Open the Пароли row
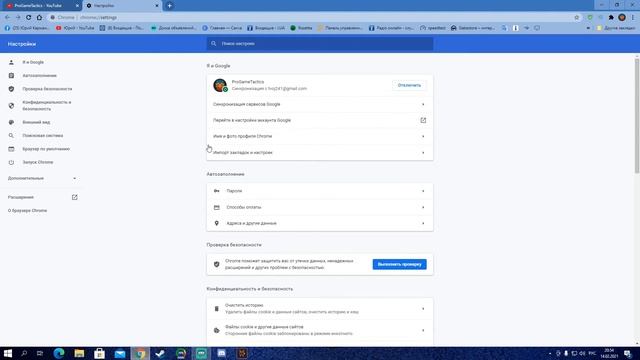 [320, 191]
